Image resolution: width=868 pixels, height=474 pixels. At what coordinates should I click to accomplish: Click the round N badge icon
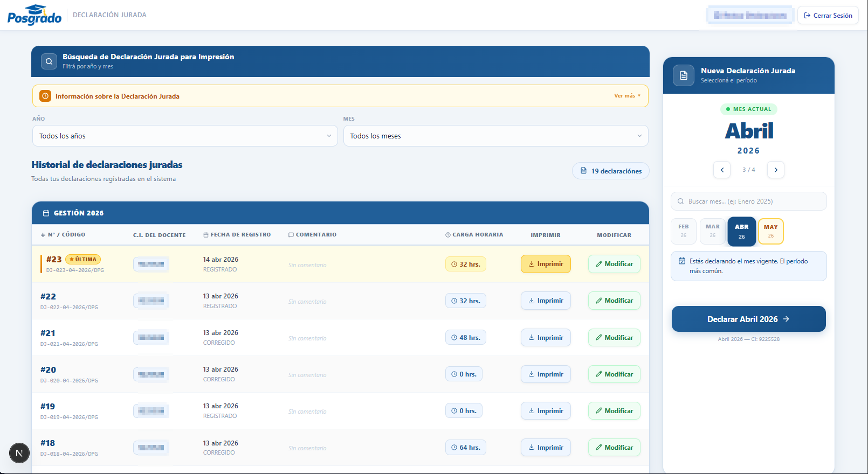(19, 453)
